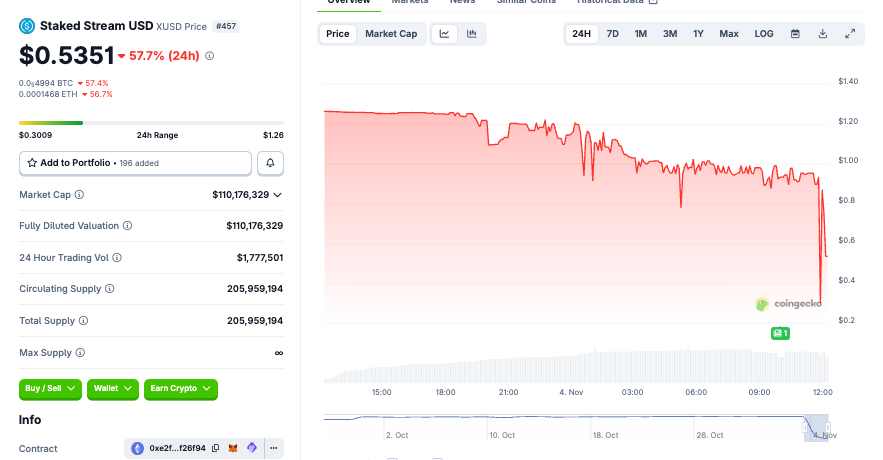Click the Market Cap info icon
The height and width of the screenshot is (460, 883).
(80, 195)
